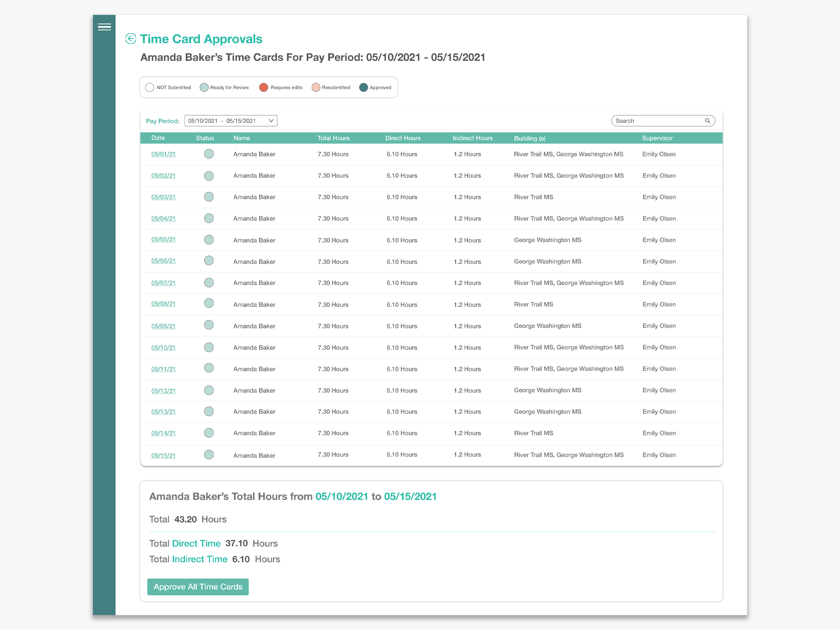Click the status circle for row 05/04/21
This screenshot has width=840, height=630.
click(x=209, y=218)
